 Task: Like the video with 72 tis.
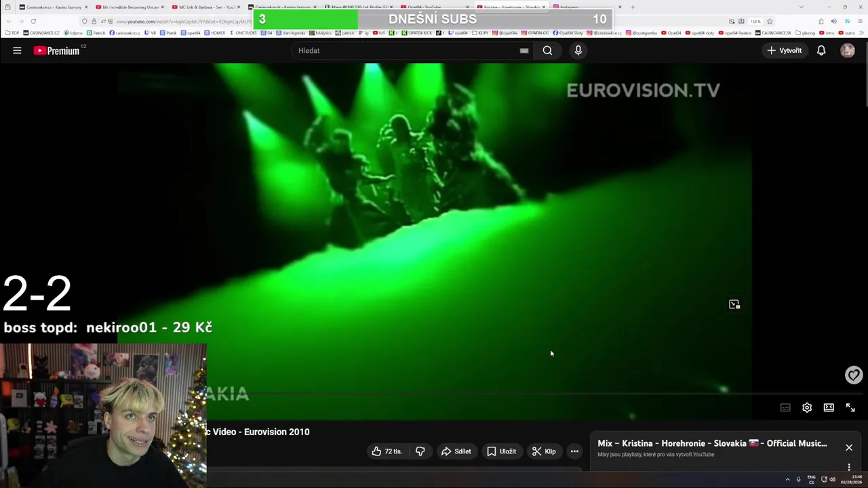coord(387,451)
